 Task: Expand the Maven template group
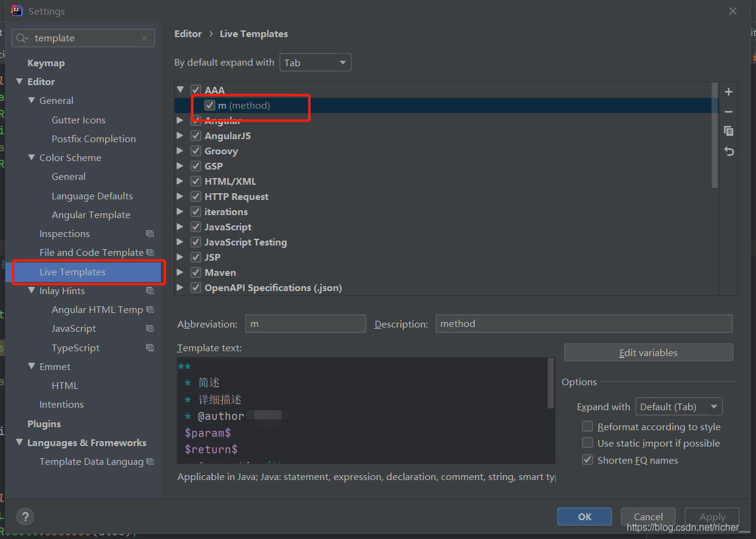(x=180, y=272)
